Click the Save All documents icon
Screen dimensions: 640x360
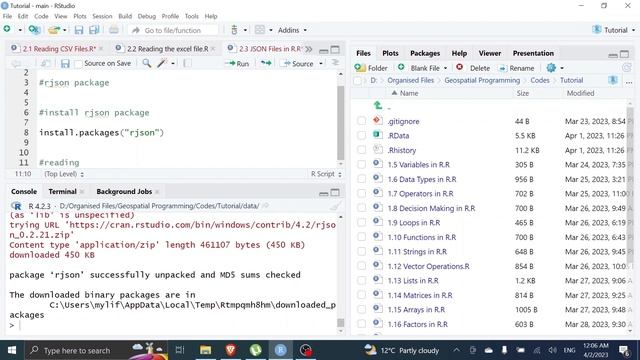click(94, 30)
